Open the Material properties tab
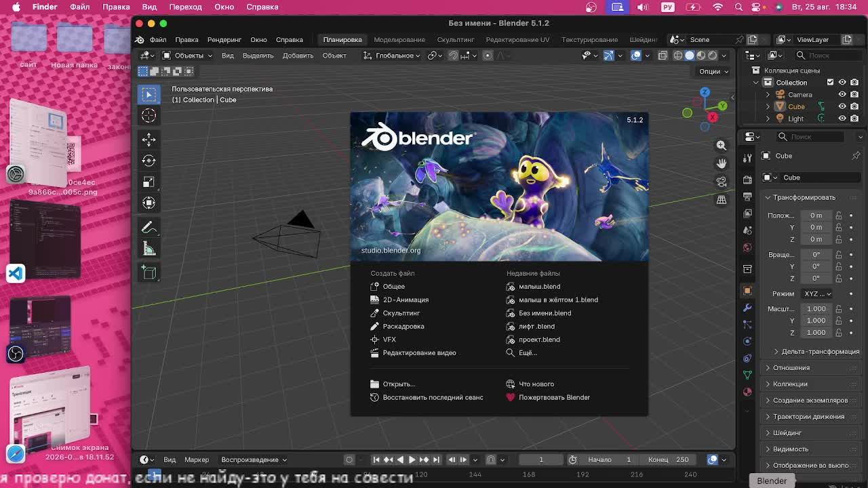This screenshot has height=488, width=868. (x=747, y=392)
